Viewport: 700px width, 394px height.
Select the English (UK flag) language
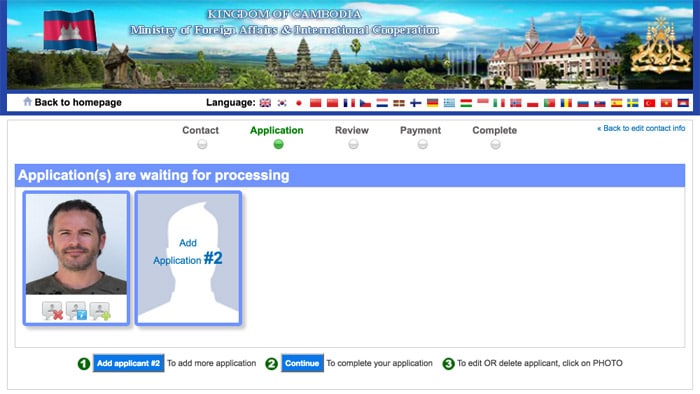(x=265, y=103)
